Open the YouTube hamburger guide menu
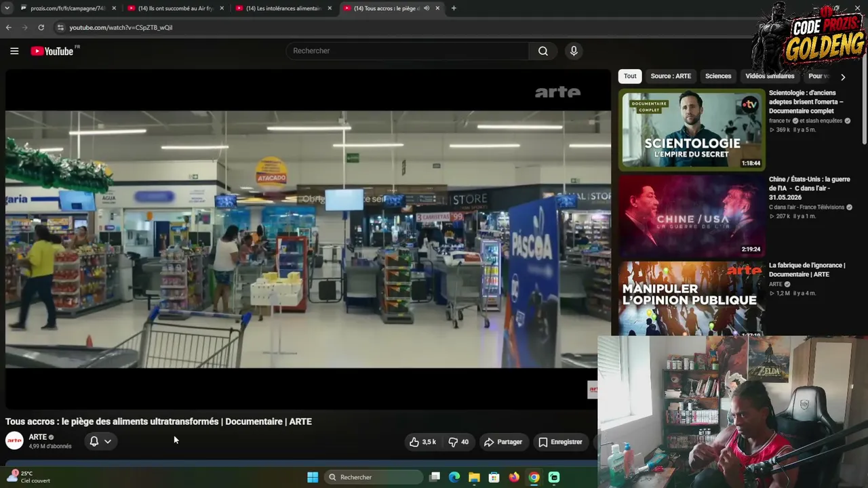Image resolution: width=868 pixels, height=488 pixels. (x=14, y=51)
